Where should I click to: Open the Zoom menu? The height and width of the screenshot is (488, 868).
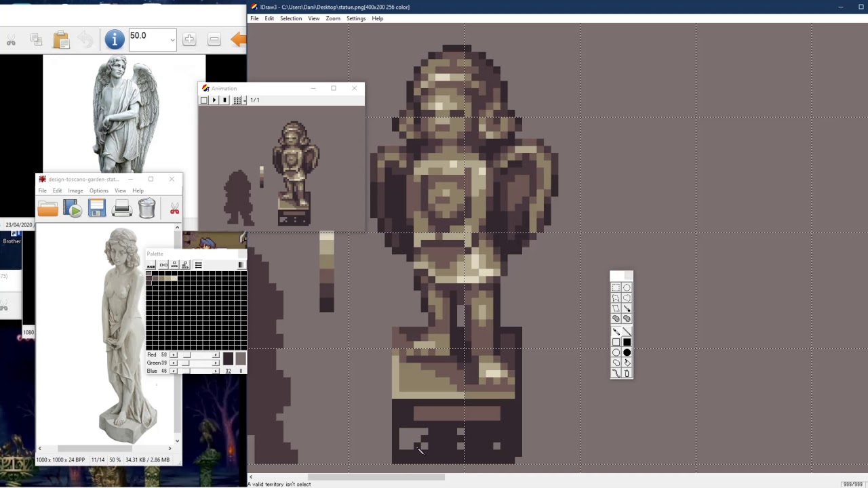(333, 18)
